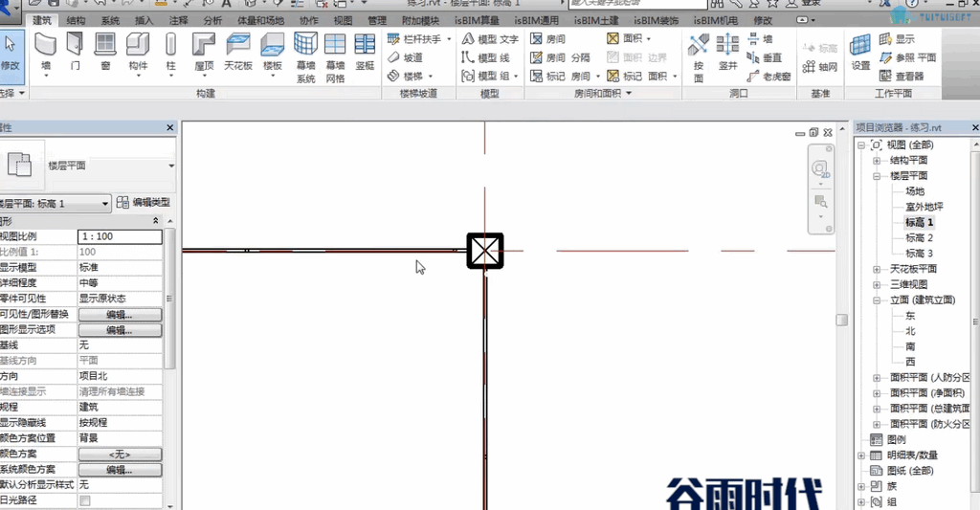Select the 柱 (Column) tool

[170, 54]
